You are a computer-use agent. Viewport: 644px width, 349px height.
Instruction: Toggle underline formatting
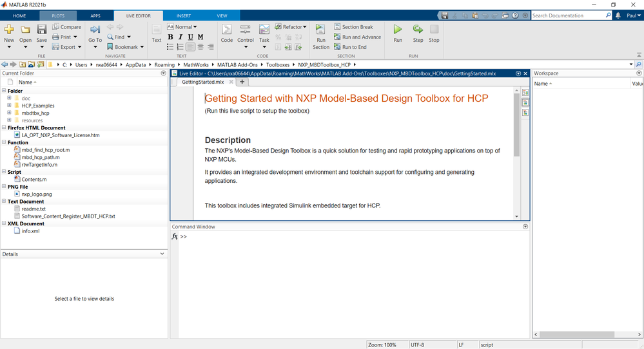[190, 37]
